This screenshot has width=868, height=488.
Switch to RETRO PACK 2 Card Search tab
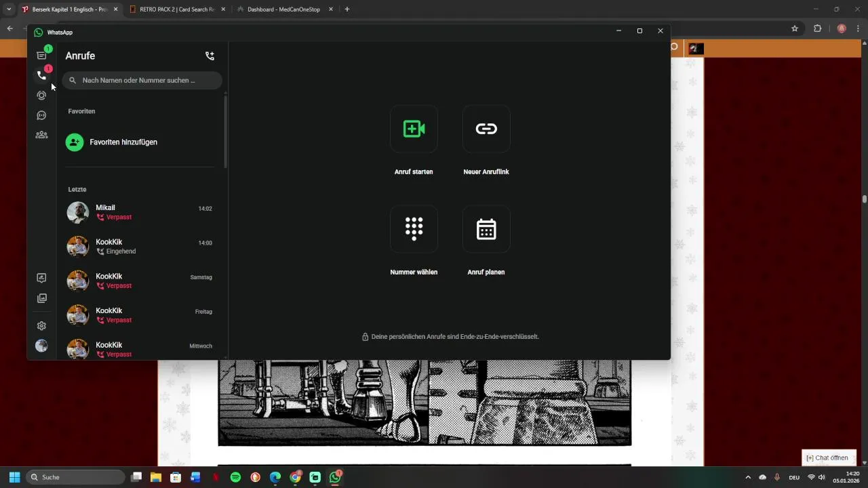pos(177,9)
